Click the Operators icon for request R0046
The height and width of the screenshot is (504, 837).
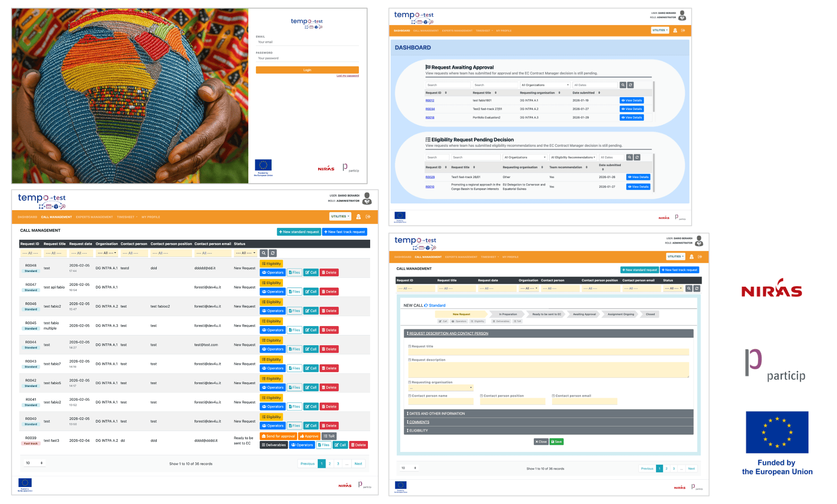click(273, 310)
